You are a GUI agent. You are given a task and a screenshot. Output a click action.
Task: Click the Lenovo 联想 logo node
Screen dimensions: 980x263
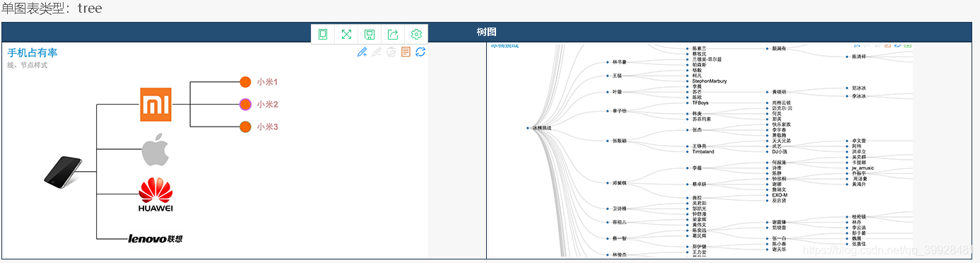[x=155, y=239]
